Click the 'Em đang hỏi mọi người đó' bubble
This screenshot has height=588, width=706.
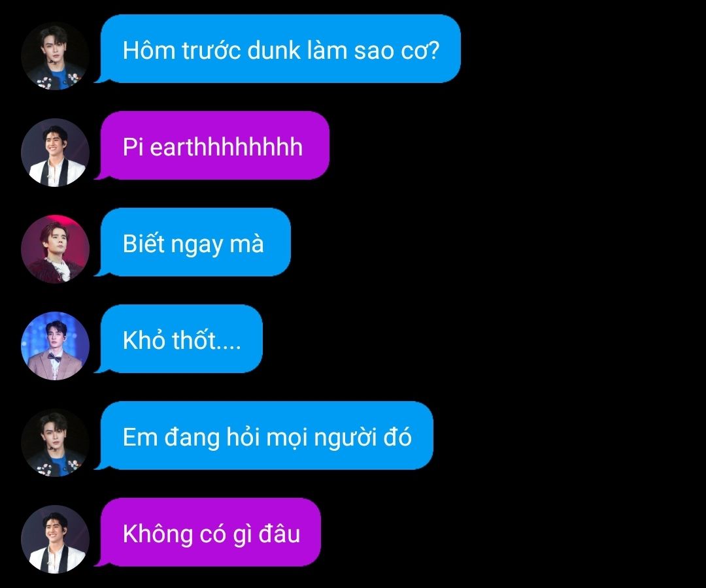coord(264,436)
